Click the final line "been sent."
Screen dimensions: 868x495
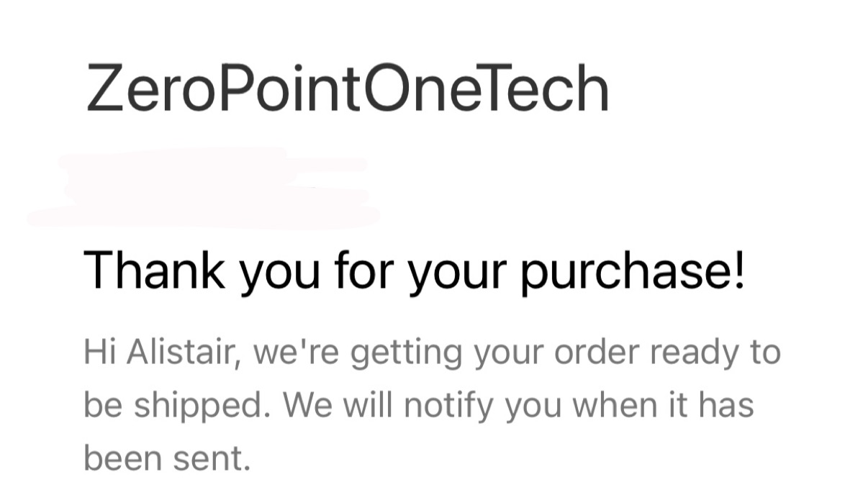pyautogui.click(x=167, y=458)
